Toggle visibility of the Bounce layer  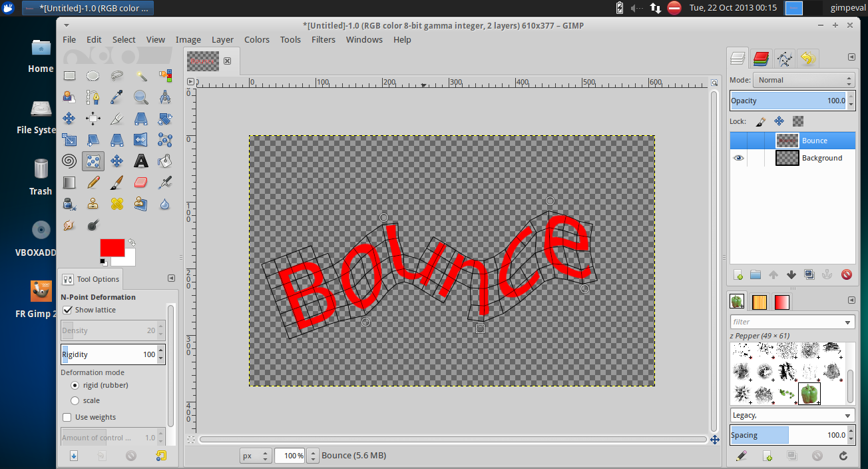point(738,141)
